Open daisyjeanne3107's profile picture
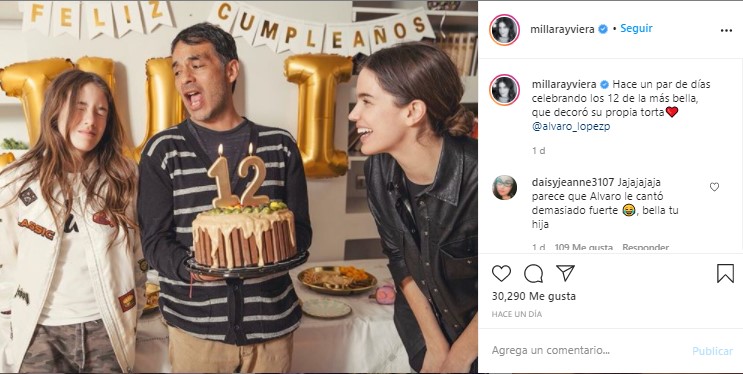Image resolution: width=743 pixels, height=374 pixels. coord(504,188)
